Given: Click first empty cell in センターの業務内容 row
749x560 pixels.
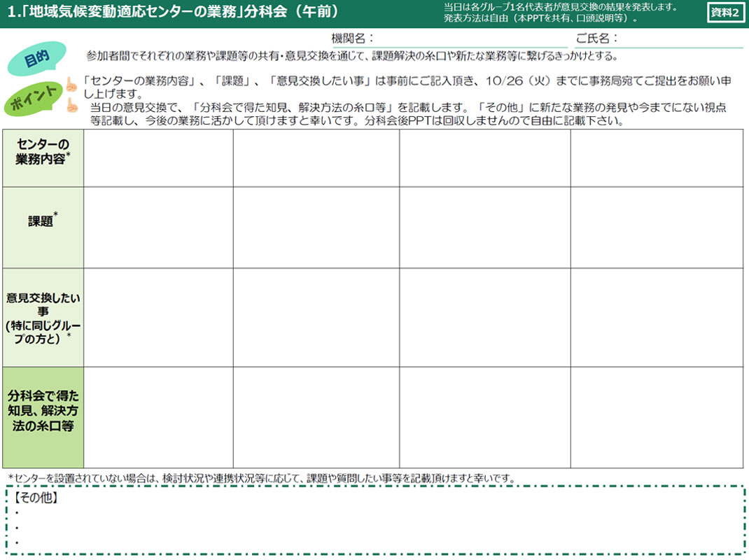Looking at the screenshot, I should [x=158, y=157].
